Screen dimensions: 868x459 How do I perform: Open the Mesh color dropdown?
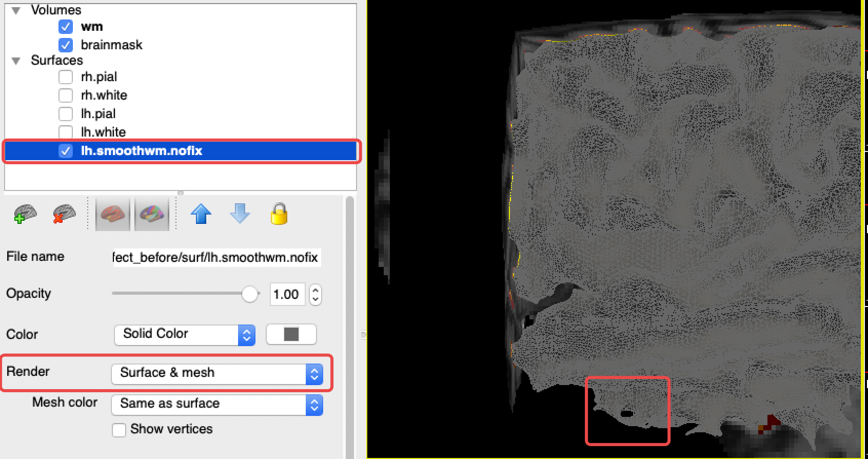pos(217,405)
